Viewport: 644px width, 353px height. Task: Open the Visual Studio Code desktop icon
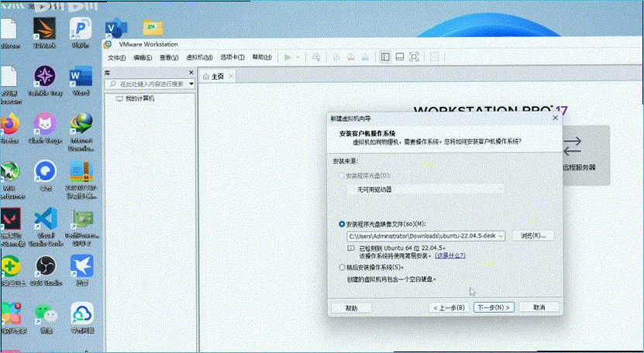pos(45,227)
